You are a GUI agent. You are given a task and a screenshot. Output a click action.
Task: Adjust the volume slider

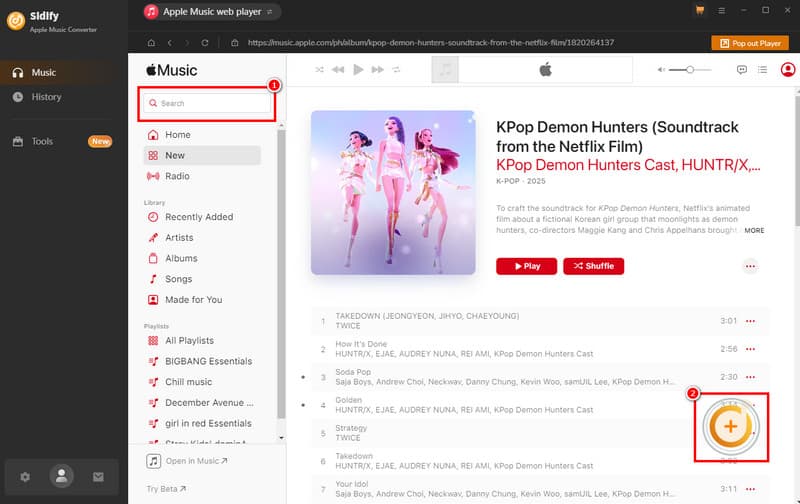tap(690, 69)
